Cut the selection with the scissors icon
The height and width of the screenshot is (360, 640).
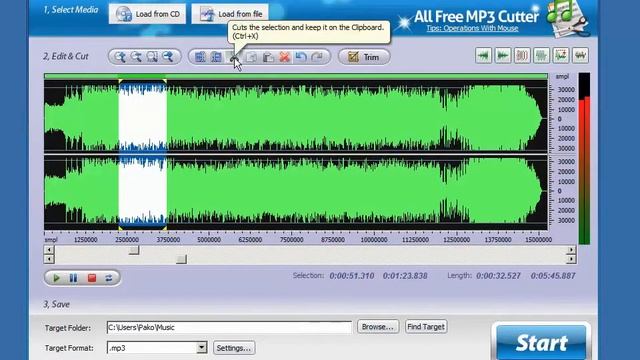[x=234, y=57]
